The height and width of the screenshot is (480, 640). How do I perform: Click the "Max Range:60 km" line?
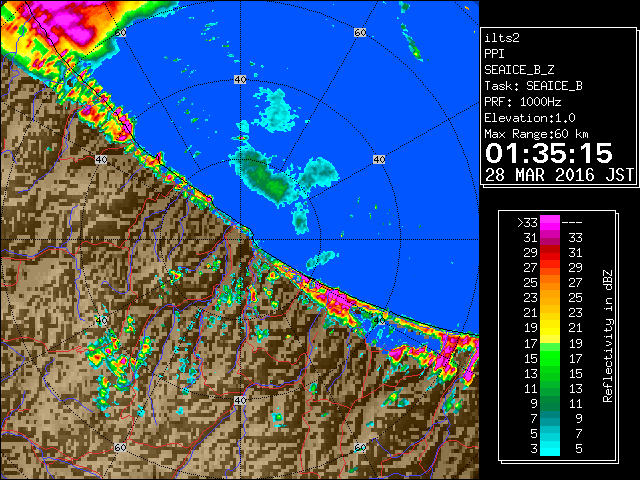pyautogui.click(x=536, y=134)
